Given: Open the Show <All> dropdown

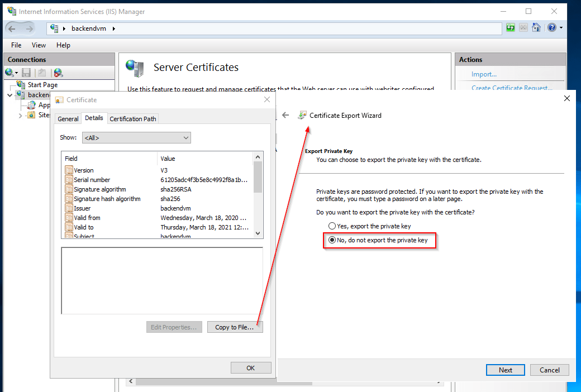Looking at the screenshot, I should pyautogui.click(x=136, y=138).
